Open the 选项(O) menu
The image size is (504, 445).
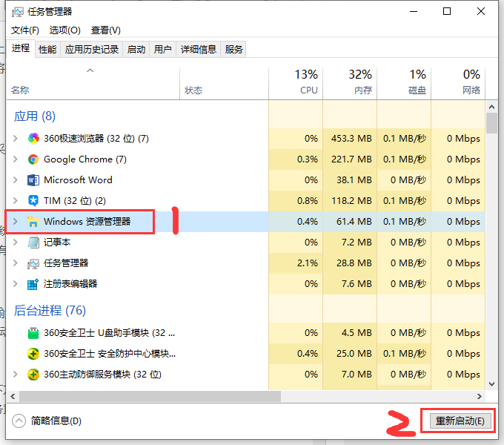coord(65,30)
